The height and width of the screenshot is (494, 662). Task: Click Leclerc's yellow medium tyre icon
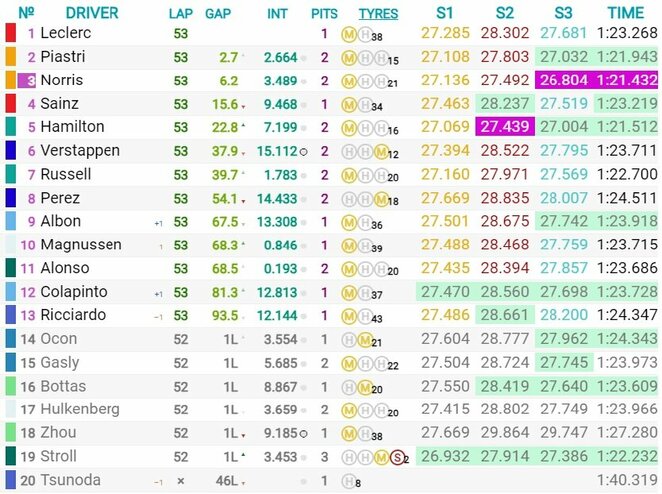(x=348, y=34)
